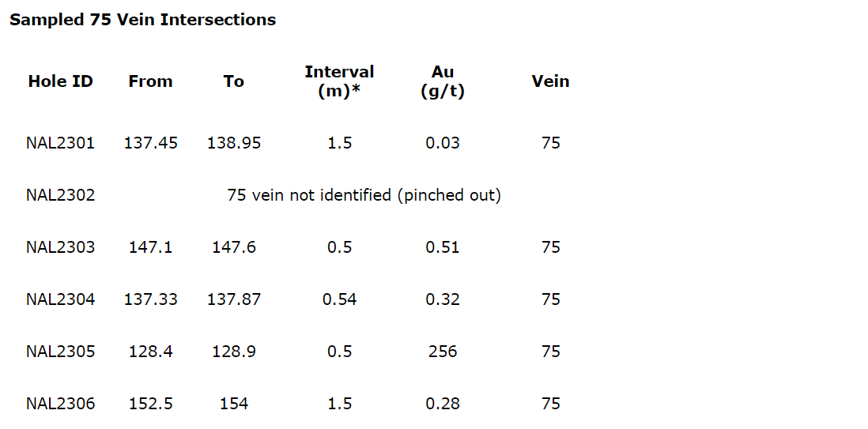Viewport: 868px width, 429px height.
Task: Select the 'Vein' column header
Action: 550,81
